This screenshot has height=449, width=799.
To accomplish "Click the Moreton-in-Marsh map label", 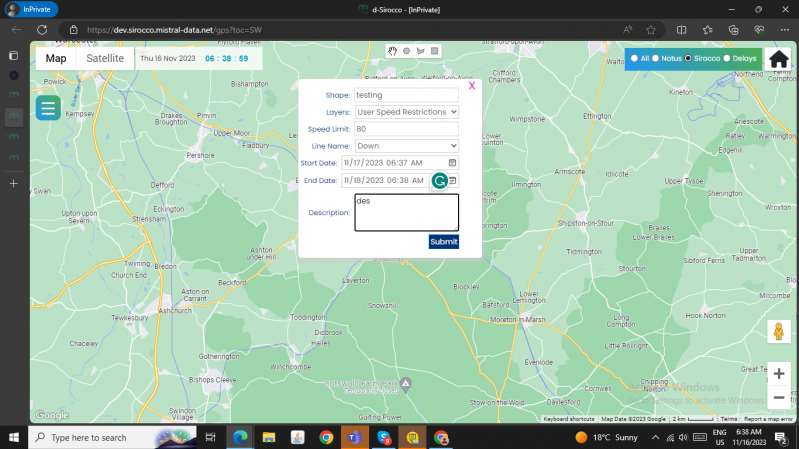I will click(x=518, y=320).
